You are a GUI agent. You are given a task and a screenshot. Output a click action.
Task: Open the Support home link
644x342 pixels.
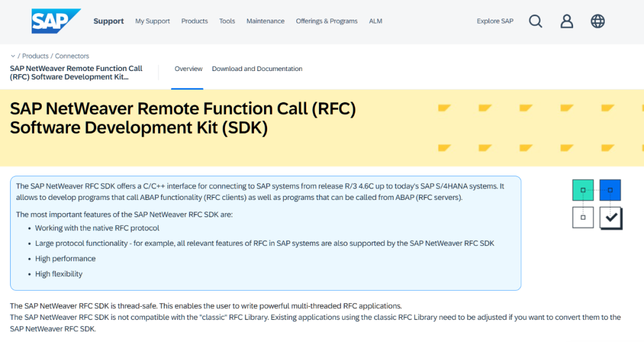coord(109,21)
